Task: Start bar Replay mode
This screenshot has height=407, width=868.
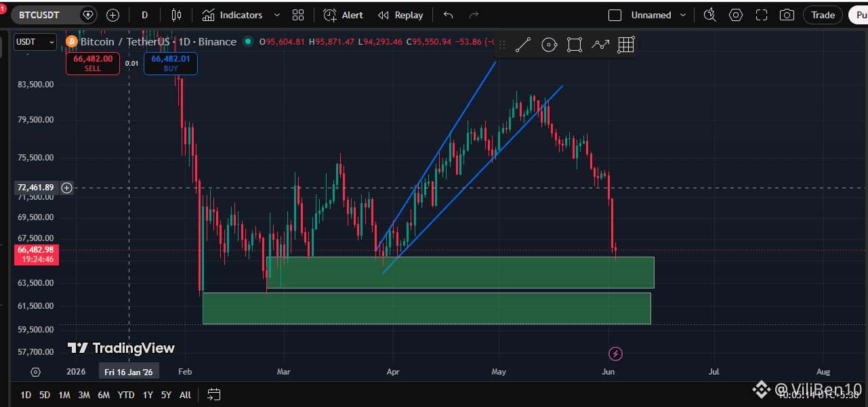Action: tap(400, 15)
